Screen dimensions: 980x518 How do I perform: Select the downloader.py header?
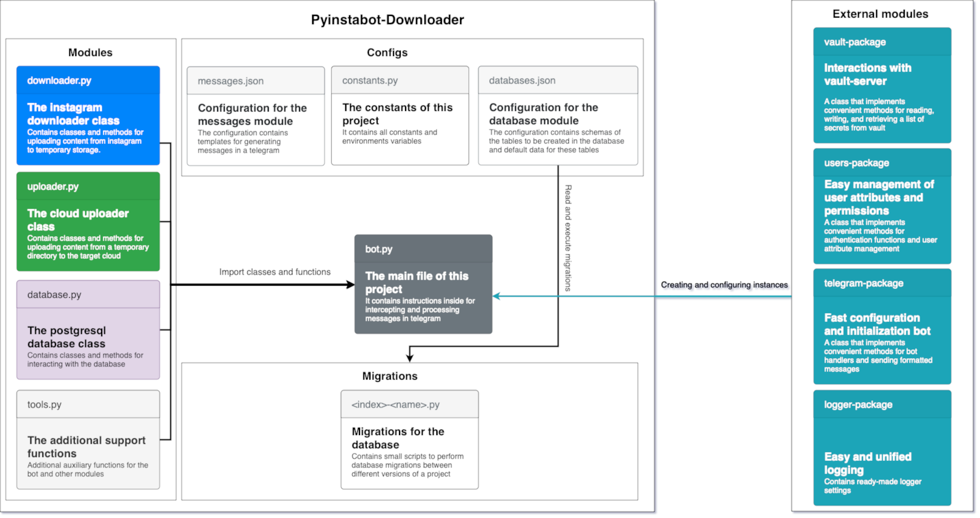(x=88, y=80)
